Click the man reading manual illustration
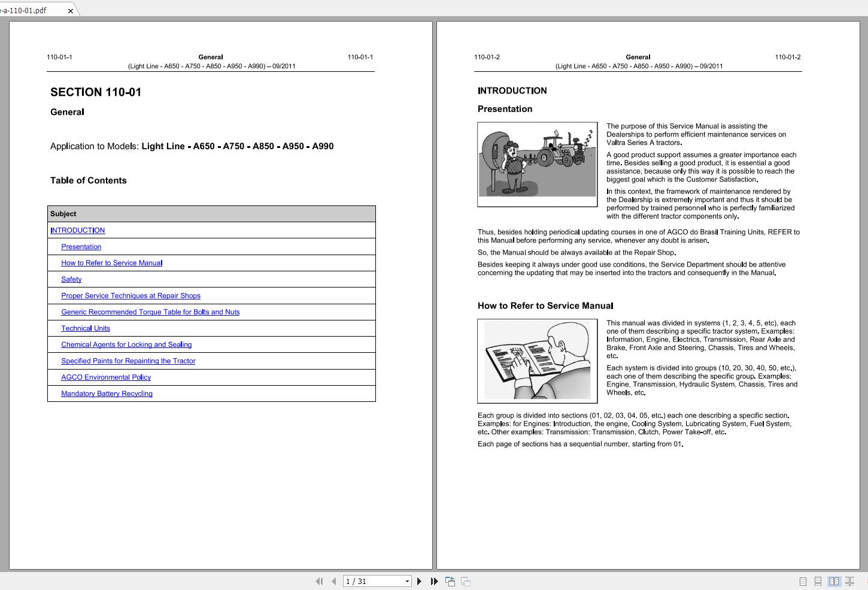 pyautogui.click(x=538, y=361)
